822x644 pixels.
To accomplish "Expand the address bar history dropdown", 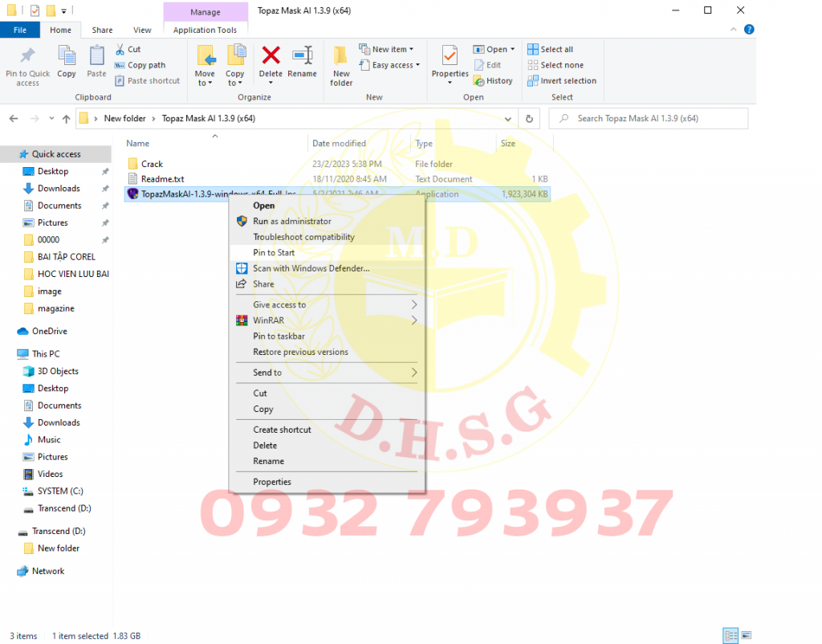I will (x=508, y=119).
